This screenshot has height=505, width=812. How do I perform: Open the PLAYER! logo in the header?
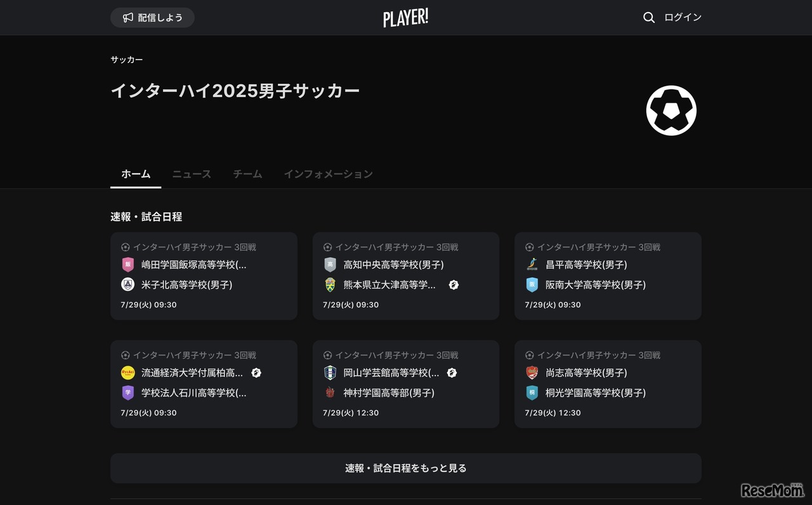405,17
